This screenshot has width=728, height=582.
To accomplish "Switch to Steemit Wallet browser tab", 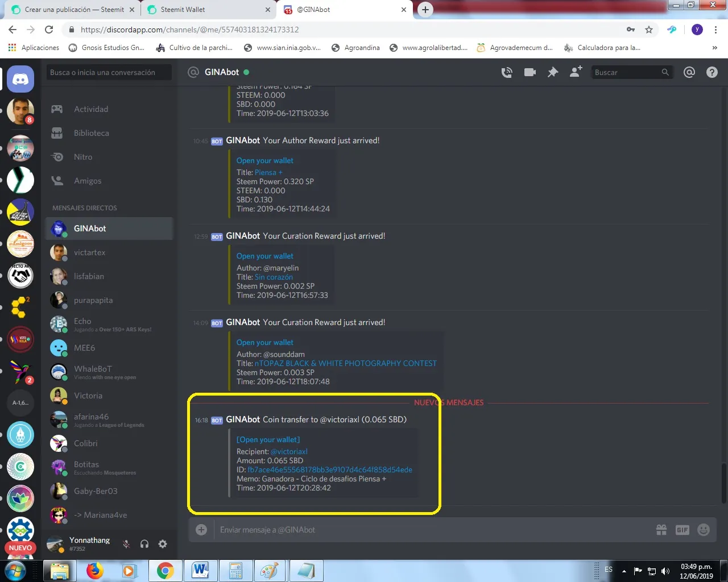I will tap(208, 10).
